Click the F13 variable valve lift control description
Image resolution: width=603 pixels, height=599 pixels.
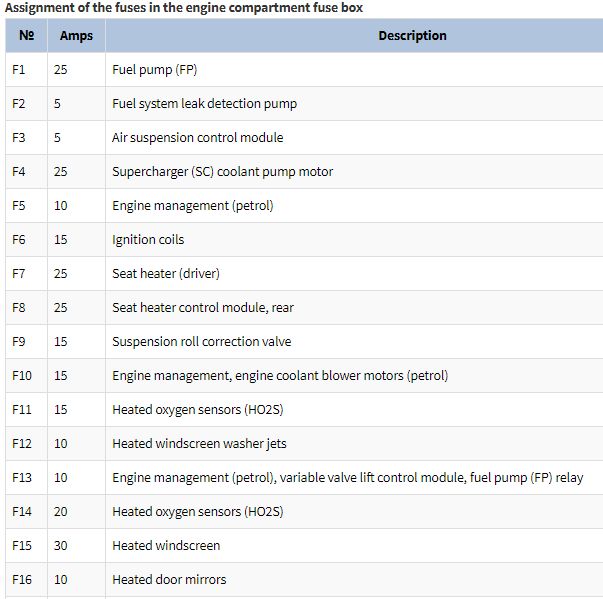click(348, 478)
